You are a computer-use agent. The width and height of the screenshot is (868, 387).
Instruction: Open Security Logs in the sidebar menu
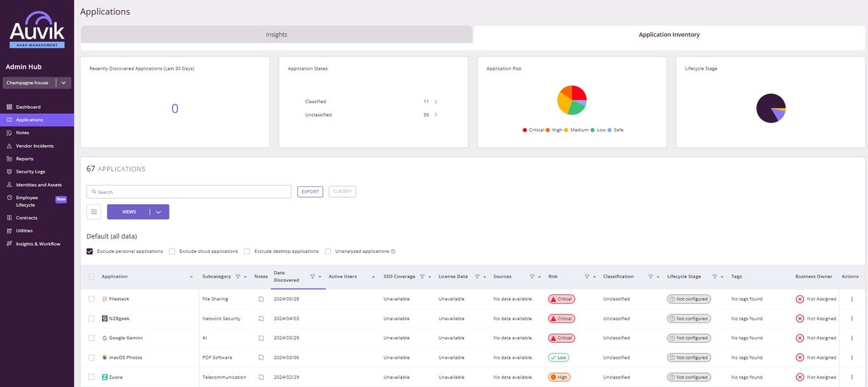click(30, 172)
